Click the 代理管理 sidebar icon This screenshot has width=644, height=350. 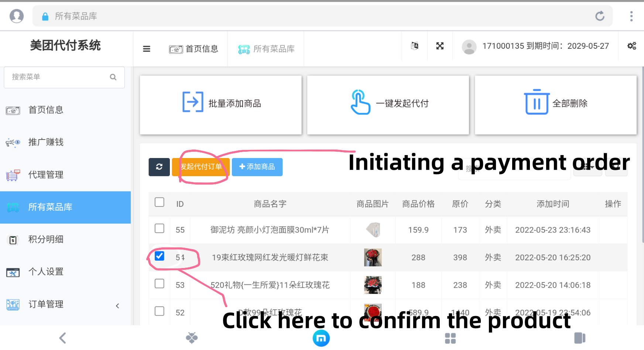point(13,175)
